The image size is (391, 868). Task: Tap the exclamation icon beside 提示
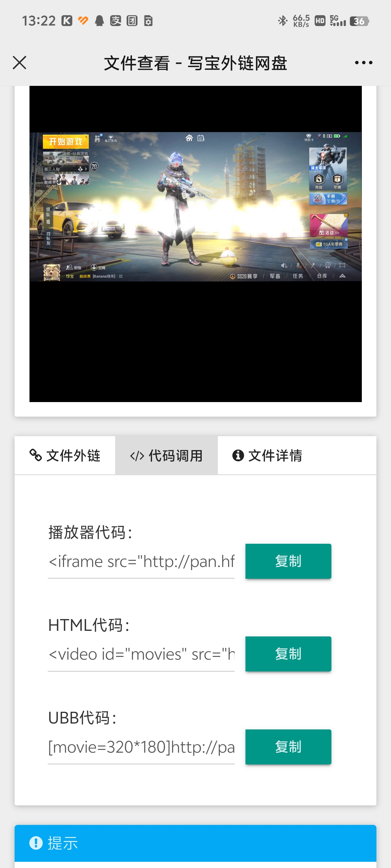tap(36, 843)
